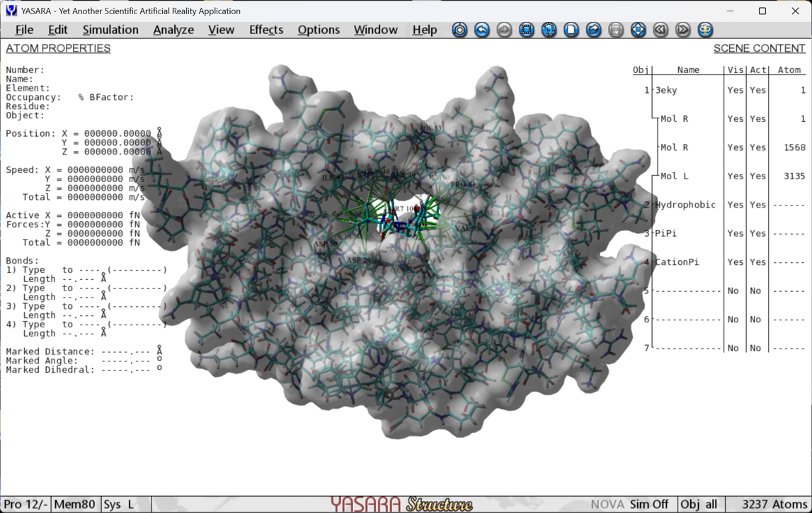Image resolution: width=812 pixels, height=513 pixels.
Task: Select the rectangular box selection tool icon
Action: pyautogui.click(x=526, y=30)
